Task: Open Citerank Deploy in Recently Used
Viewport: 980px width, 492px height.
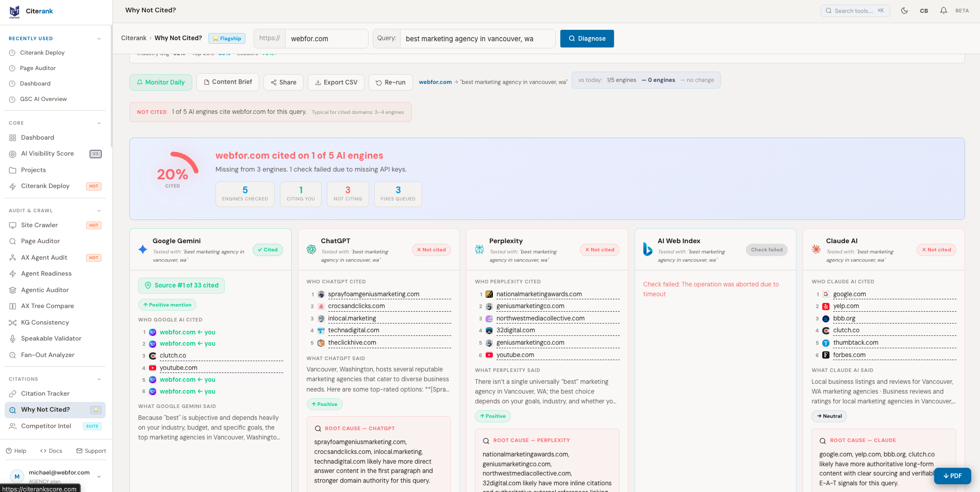Action: [55, 53]
